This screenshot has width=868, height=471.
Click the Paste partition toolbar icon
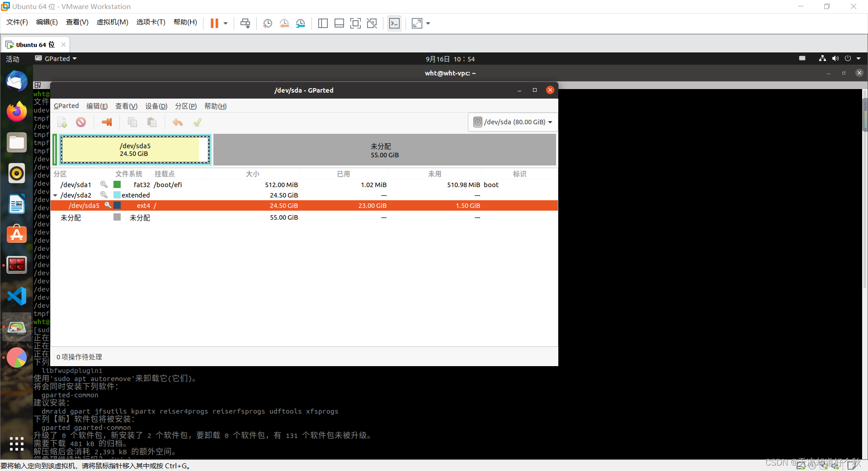point(152,122)
